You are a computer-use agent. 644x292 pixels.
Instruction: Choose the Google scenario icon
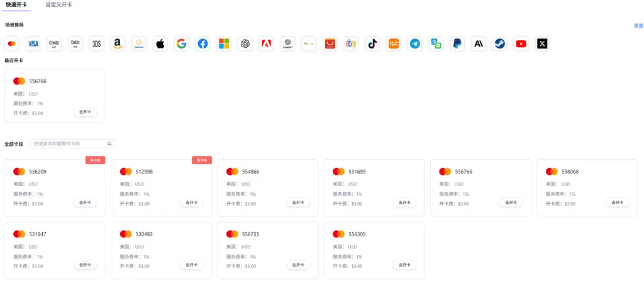182,43
